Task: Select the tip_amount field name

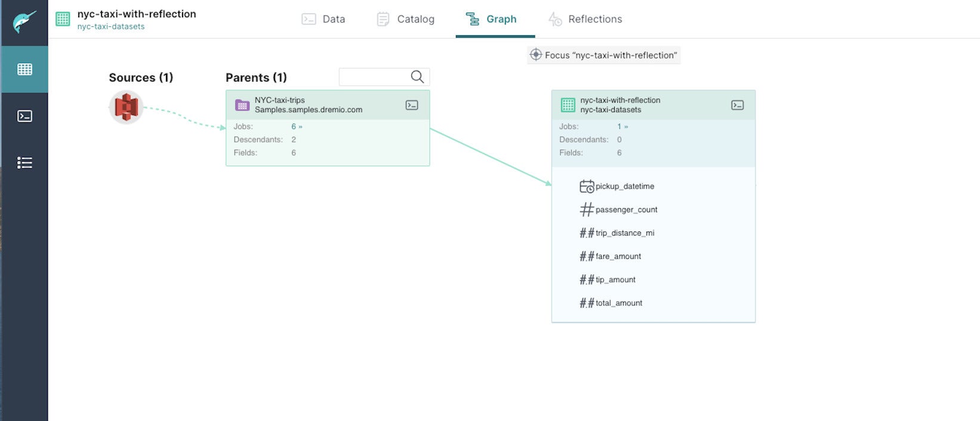Action: coord(615,280)
